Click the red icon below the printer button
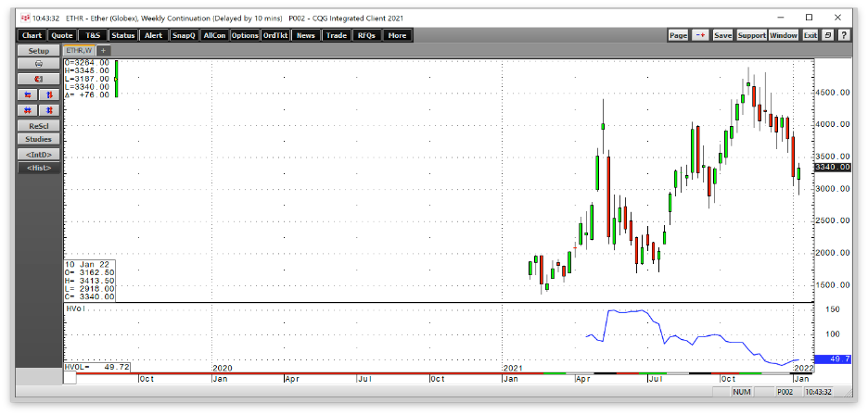 pos(38,80)
